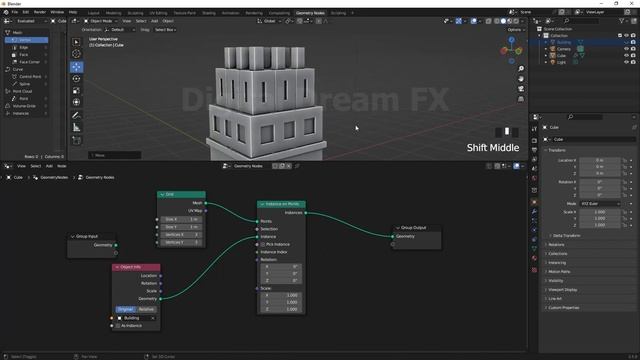
Task: Open the Render menu
Action: 40,12
